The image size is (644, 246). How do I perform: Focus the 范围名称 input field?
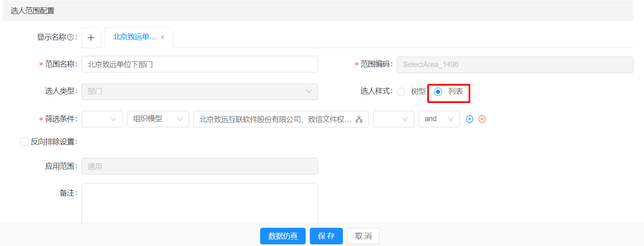click(x=200, y=64)
